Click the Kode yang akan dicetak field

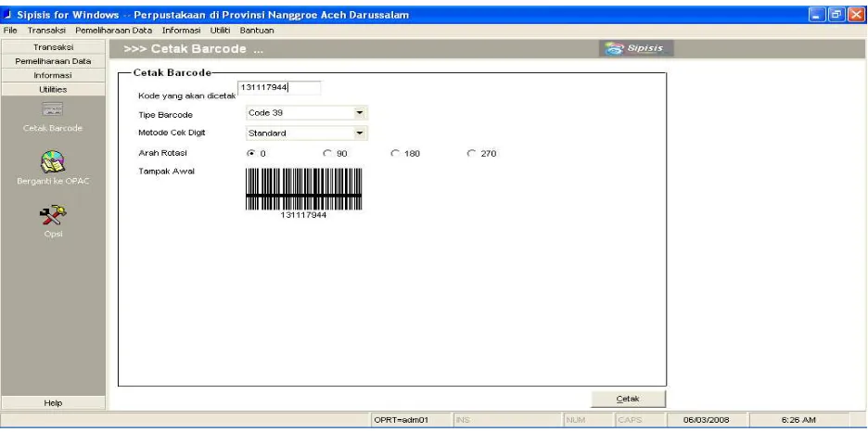279,88
